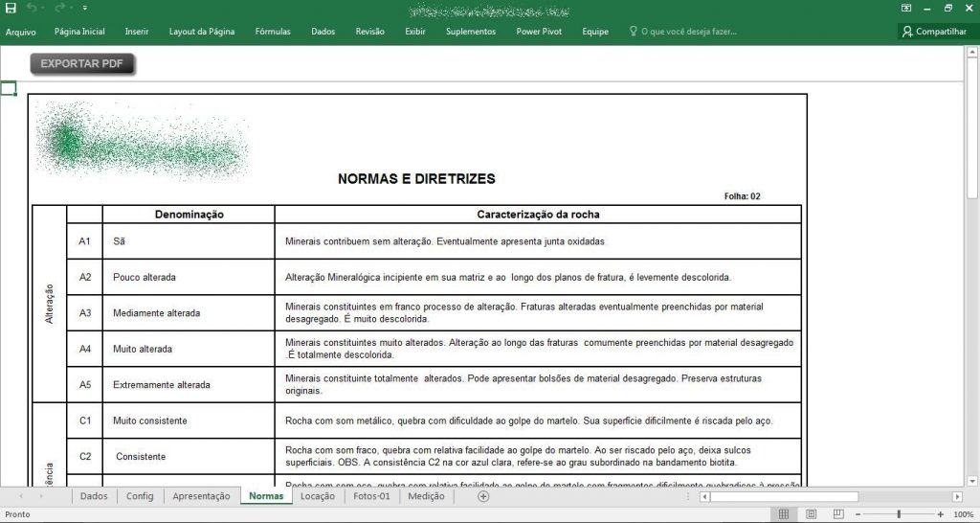Select cell 'Pouco alterada'
980x523 pixels.
pos(189,277)
